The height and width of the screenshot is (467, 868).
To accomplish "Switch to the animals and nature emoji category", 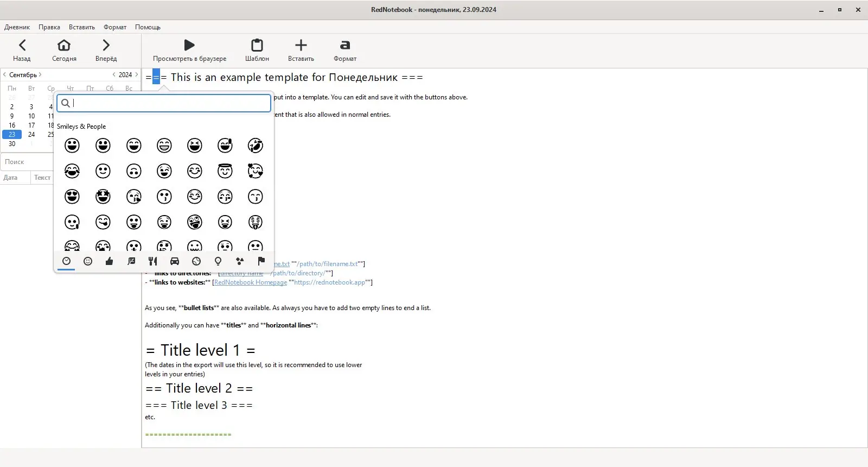I will pyautogui.click(x=131, y=261).
